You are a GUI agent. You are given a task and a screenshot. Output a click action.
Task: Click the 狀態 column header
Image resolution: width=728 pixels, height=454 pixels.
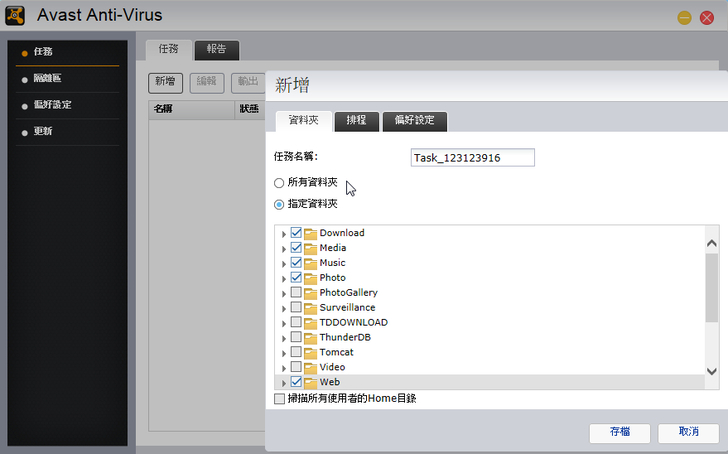click(250, 110)
